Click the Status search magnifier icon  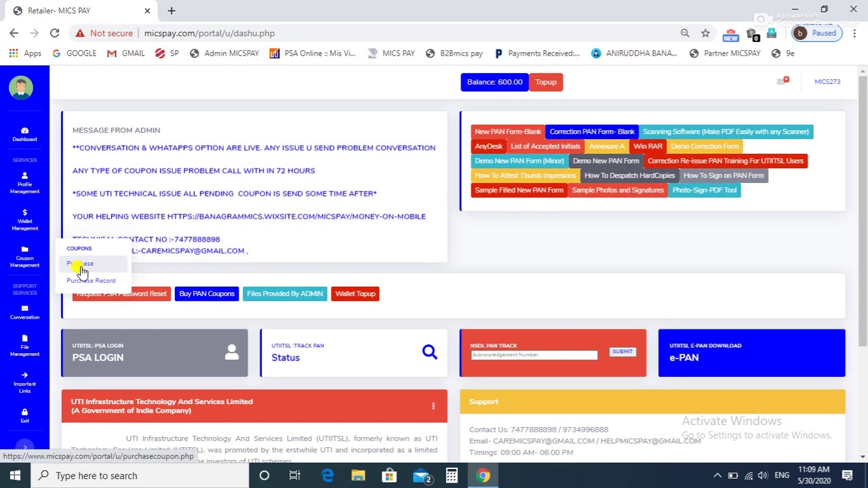tap(429, 351)
